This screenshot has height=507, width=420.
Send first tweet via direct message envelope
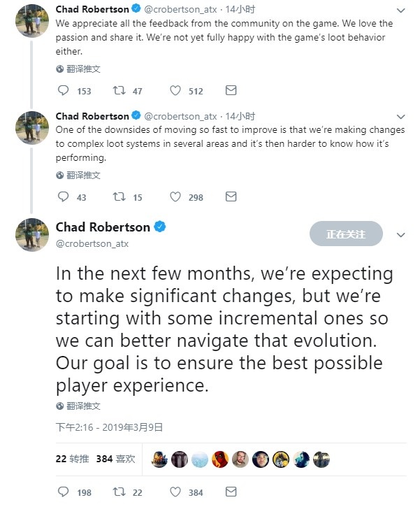point(231,91)
